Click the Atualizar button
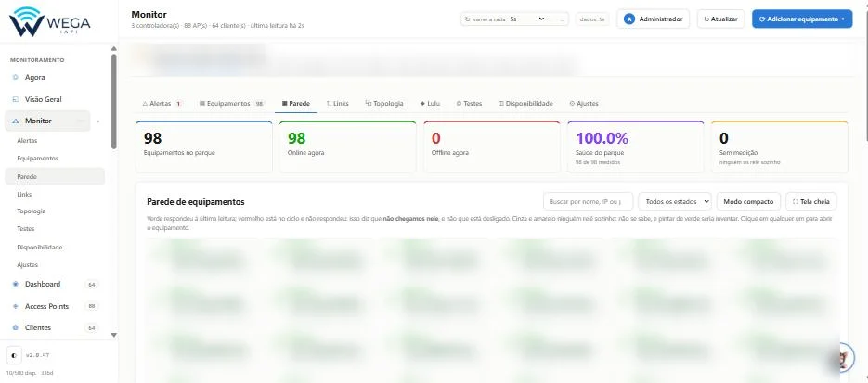This screenshot has height=383, width=868. tap(720, 19)
